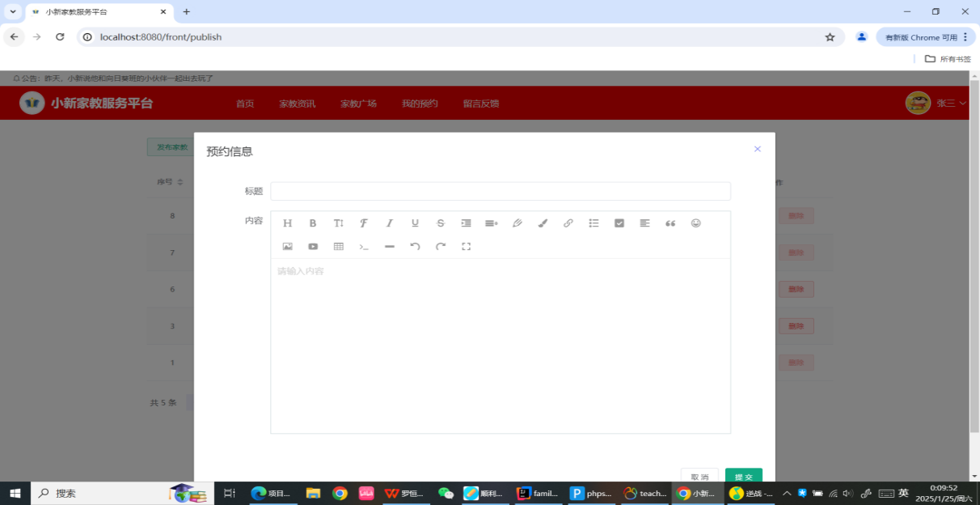Click the indent icon in editor
Viewport: 980px width, 505px height.
[x=466, y=223]
